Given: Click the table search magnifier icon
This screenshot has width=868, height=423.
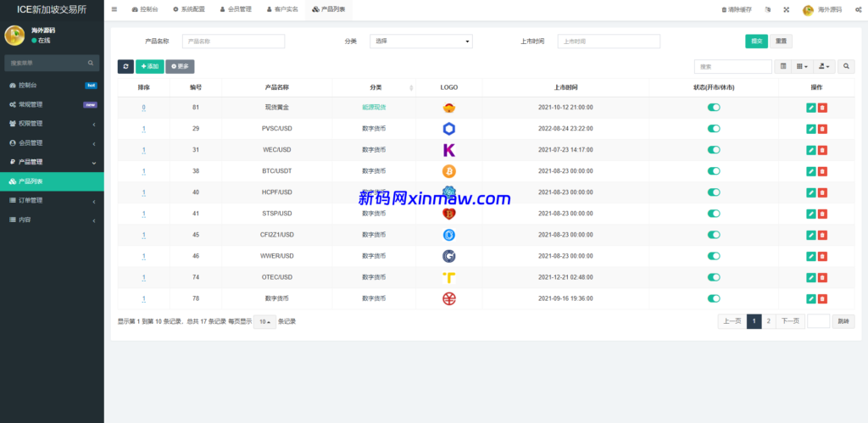Looking at the screenshot, I should [x=846, y=66].
